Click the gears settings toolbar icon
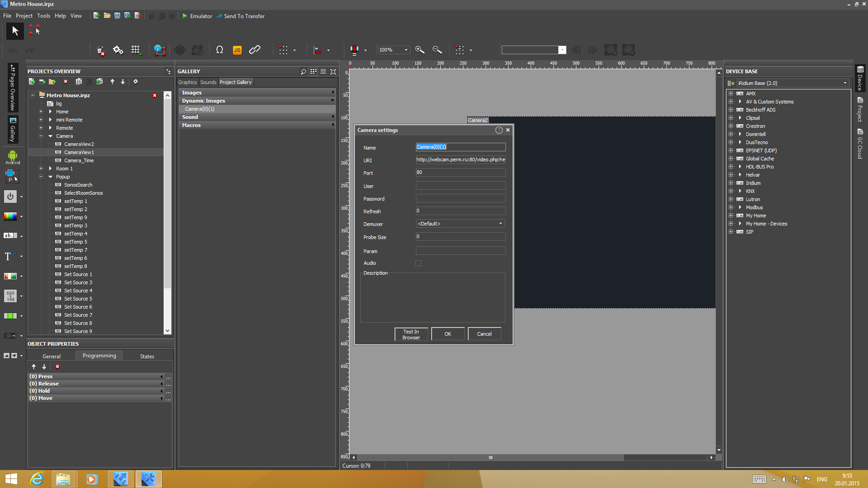 tap(118, 50)
